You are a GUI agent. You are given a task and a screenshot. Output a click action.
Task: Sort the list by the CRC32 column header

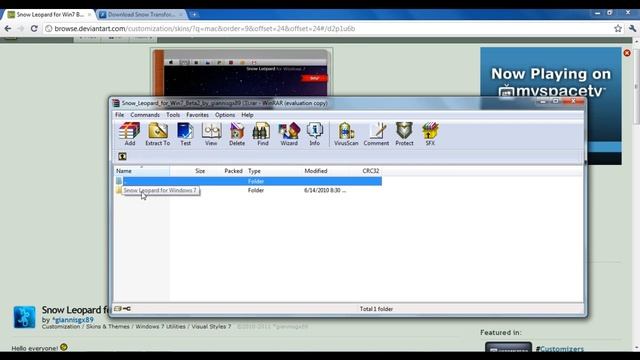[371, 171]
